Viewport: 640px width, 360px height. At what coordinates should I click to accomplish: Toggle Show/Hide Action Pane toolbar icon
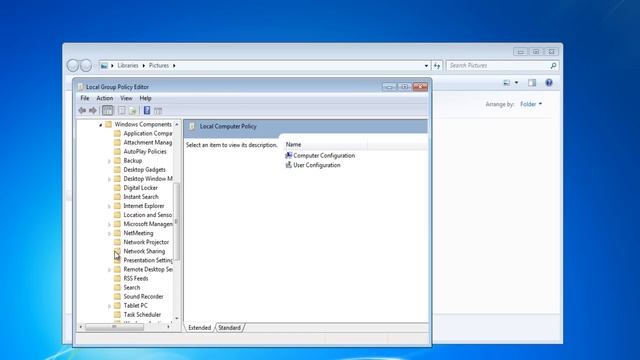(158, 111)
